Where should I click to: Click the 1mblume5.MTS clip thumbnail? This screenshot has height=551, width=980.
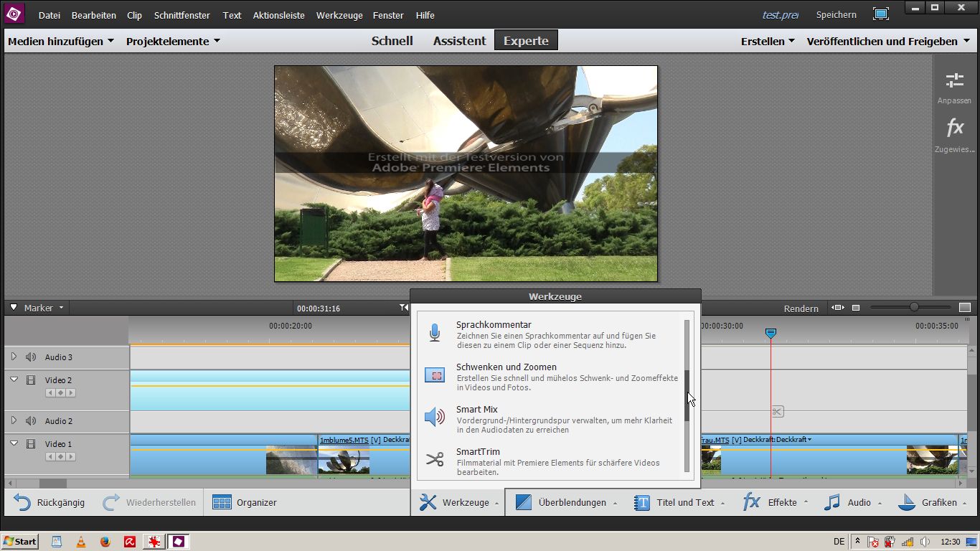[x=344, y=460]
